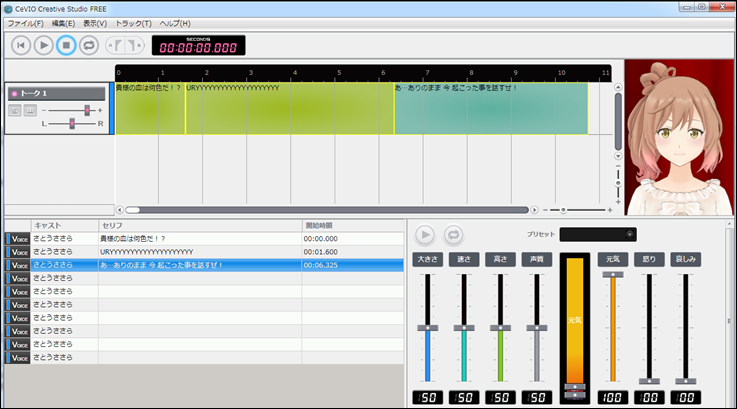Click timeline horizontal scrollbar right arrow
The width and height of the screenshot is (737, 409).
coord(534,210)
